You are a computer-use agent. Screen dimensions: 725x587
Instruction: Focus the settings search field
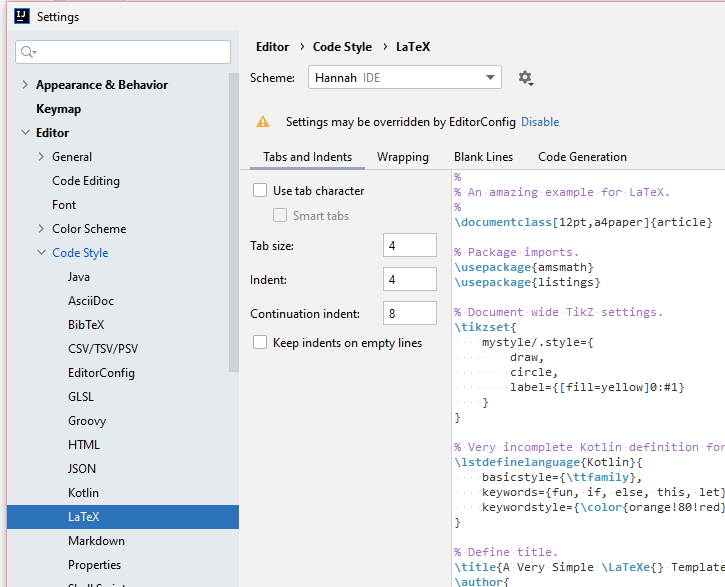click(123, 52)
